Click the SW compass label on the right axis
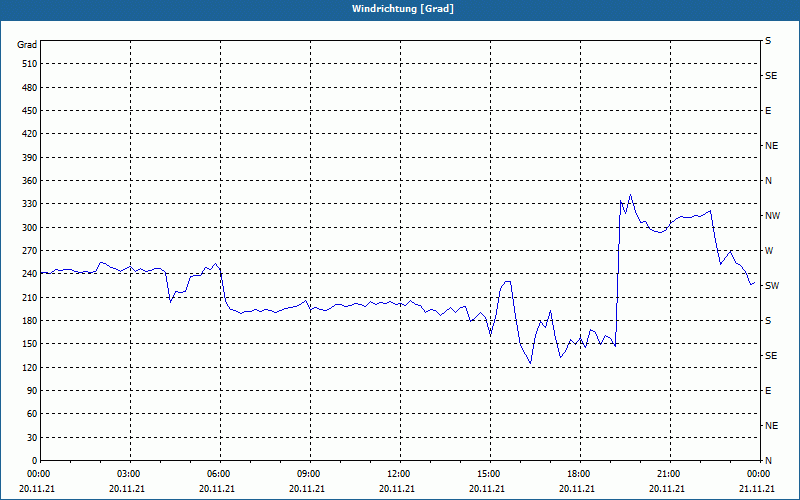This screenshot has height=500, width=800. [x=772, y=286]
